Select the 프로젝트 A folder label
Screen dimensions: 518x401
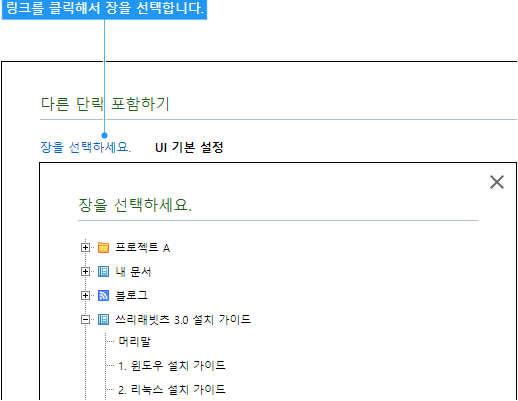point(142,248)
